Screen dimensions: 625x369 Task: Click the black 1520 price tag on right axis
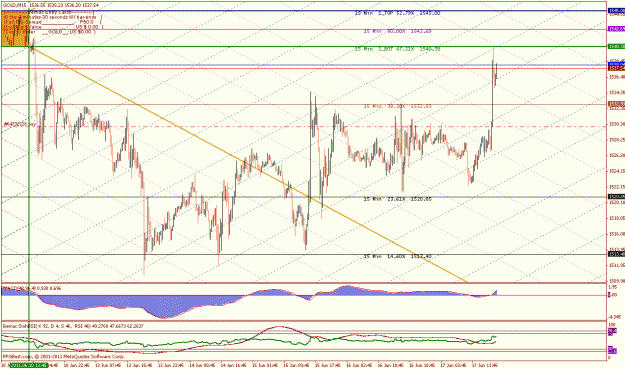[616, 196]
